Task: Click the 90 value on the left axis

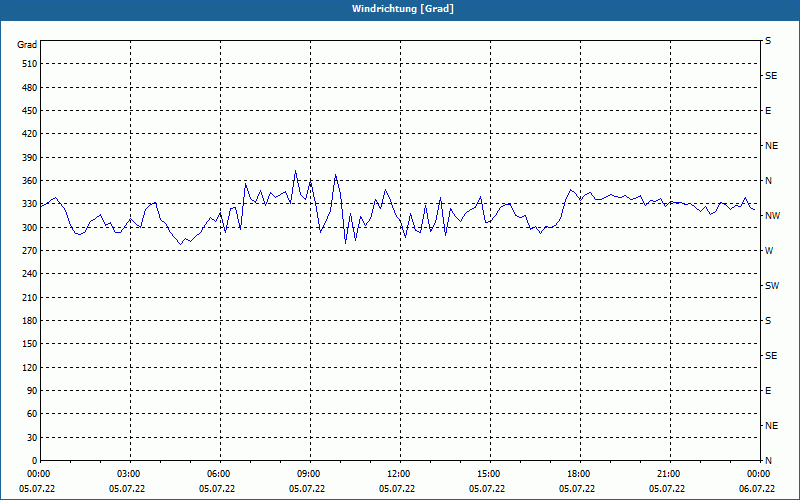Action: click(x=32, y=391)
